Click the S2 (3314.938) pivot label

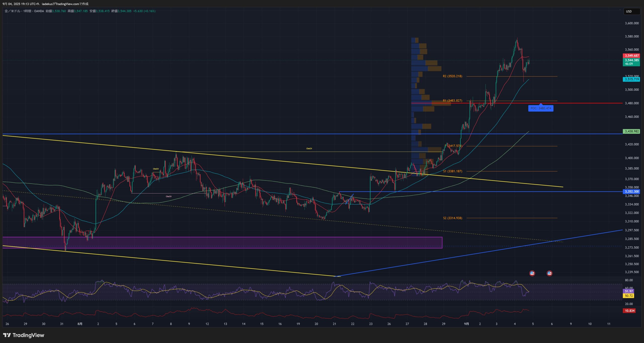click(x=453, y=218)
